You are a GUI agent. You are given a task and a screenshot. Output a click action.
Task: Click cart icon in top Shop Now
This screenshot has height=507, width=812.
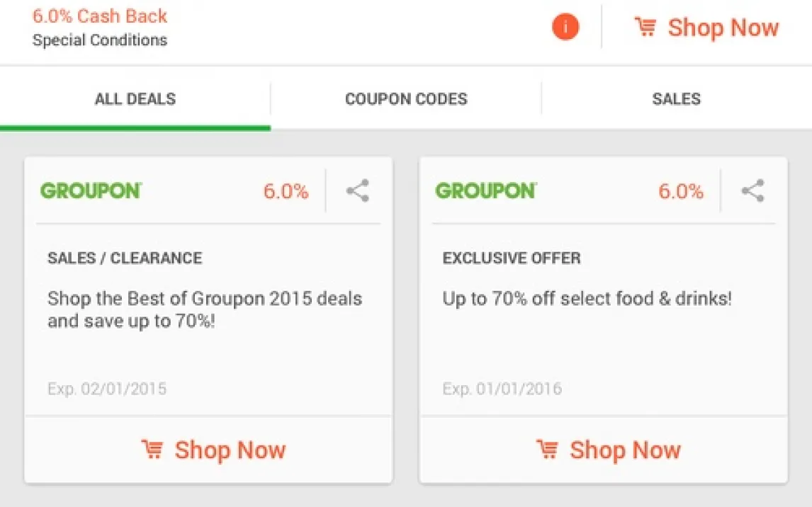tap(645, 28)
